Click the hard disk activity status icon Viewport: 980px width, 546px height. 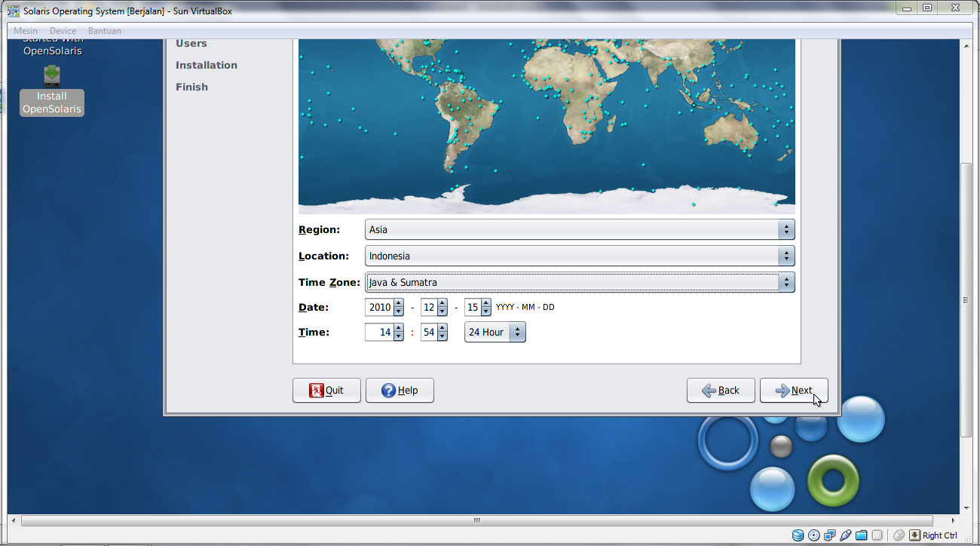pos(798,535)
